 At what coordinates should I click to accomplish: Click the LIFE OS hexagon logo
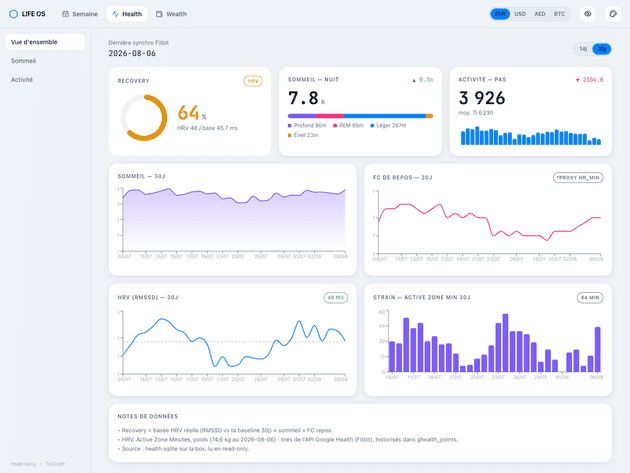click(13, 14)
